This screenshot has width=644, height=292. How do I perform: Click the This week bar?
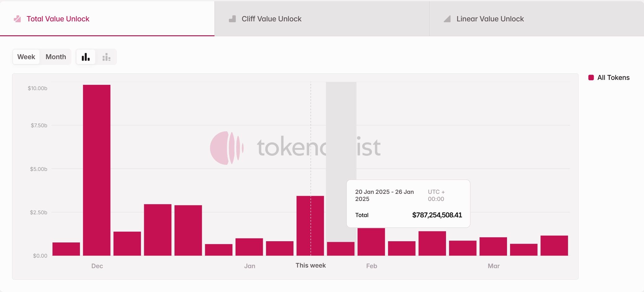tap(310, 226)
